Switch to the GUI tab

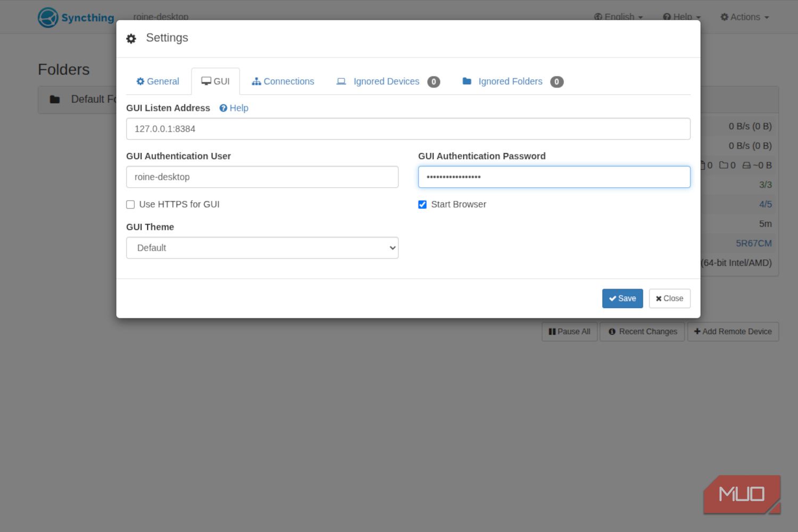[x=215, y=81]
